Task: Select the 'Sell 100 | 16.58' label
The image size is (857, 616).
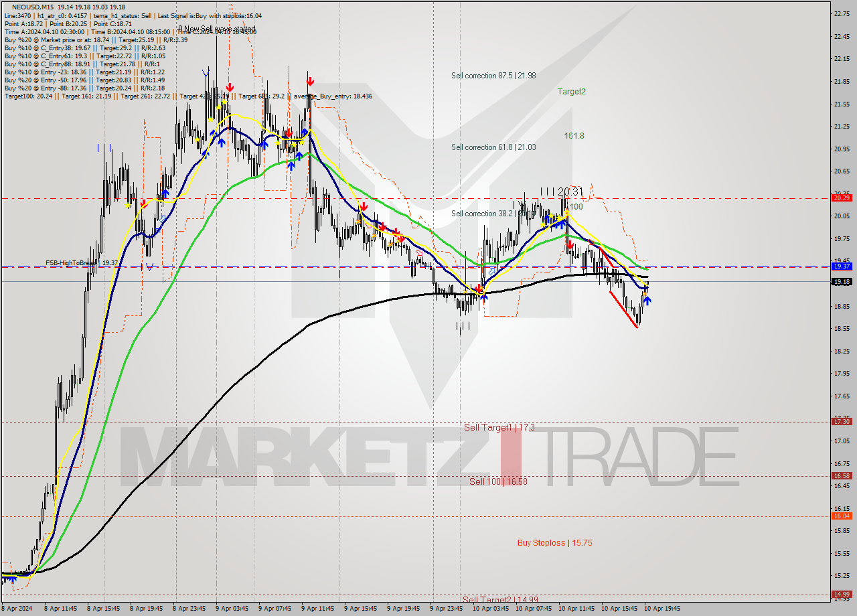Action: [x=498, y=481]
